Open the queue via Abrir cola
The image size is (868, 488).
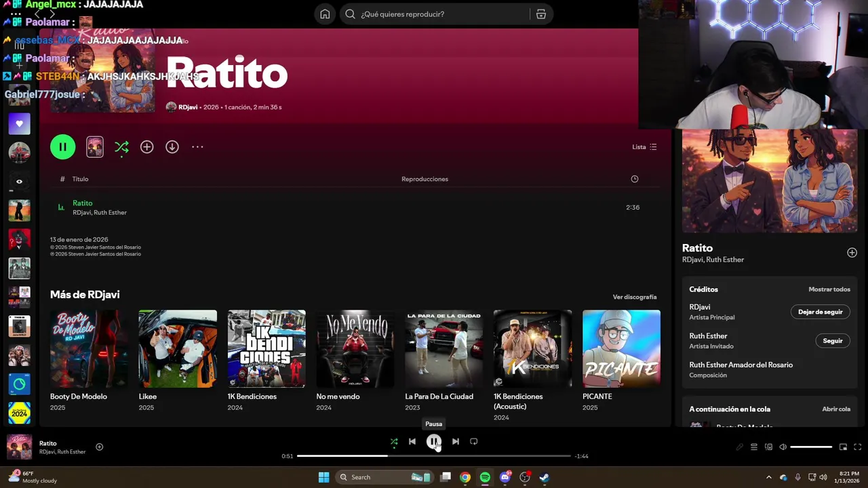835,409
